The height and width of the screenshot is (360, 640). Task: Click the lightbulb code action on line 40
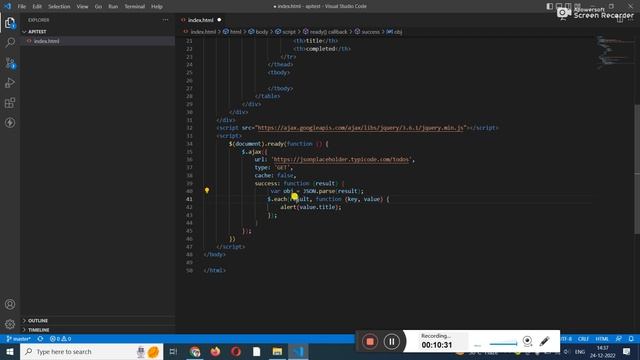[x=207, y=190]
